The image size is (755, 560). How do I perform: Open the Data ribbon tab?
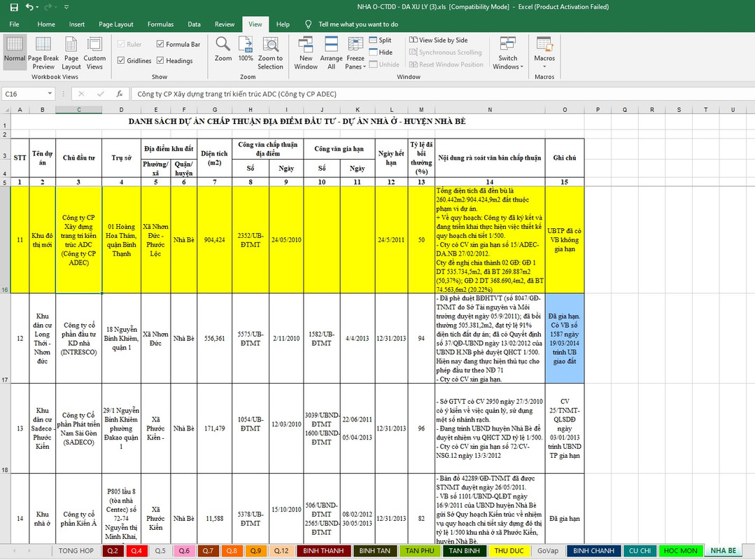point(194,24)
